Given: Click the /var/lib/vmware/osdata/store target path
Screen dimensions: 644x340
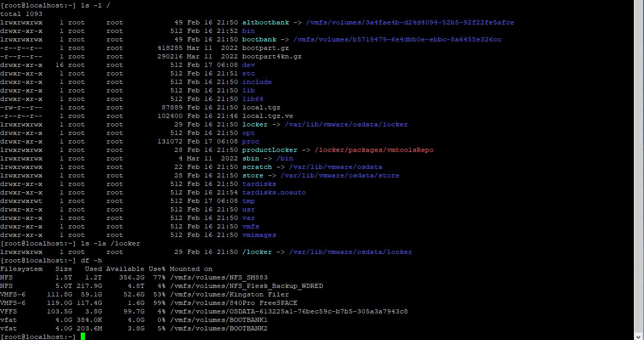Looking at the screenshot, I should pos(340,175).
